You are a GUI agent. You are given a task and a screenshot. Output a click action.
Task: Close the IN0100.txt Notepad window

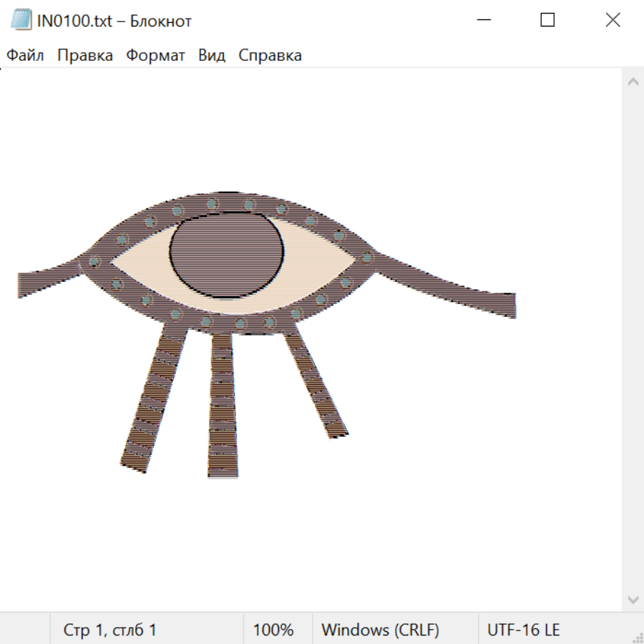(613, 21)
